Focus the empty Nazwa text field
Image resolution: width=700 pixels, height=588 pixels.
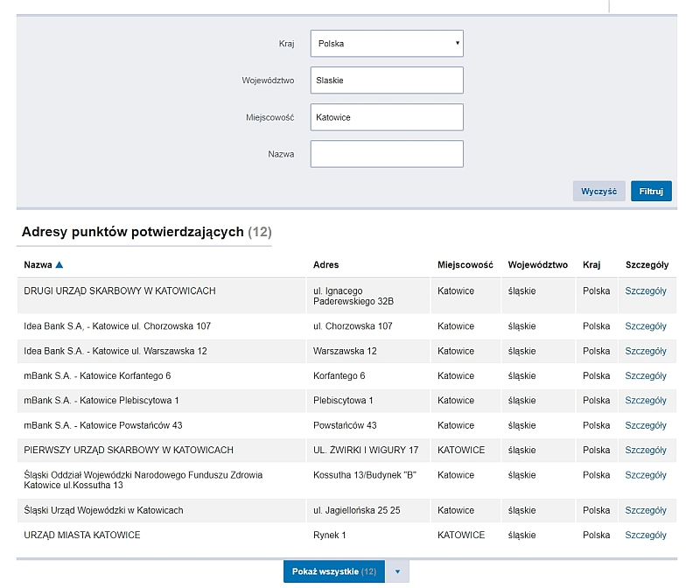pyautogui.click(x=387, y=154)
